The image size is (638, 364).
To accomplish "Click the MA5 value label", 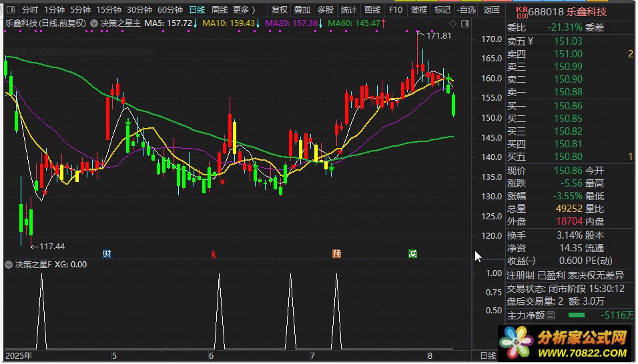I will tap(170, 23).
